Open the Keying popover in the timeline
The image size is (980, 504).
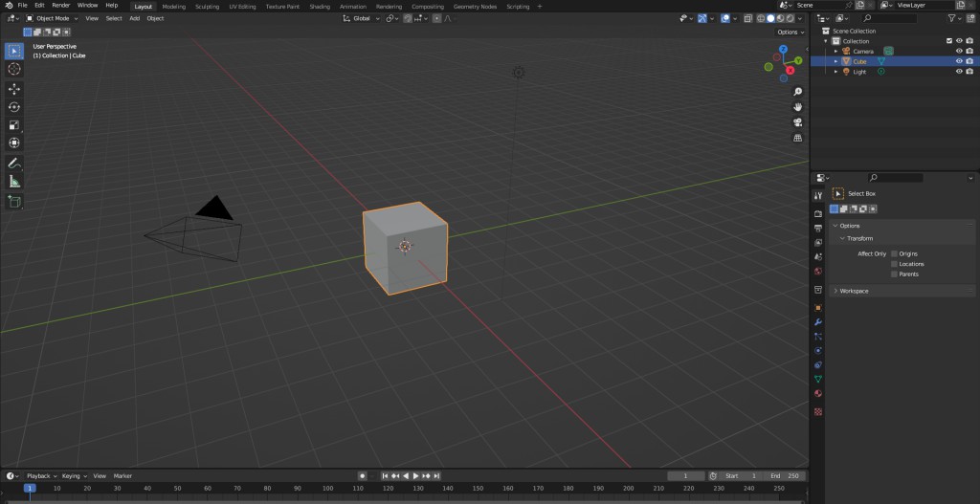(73, 475)
